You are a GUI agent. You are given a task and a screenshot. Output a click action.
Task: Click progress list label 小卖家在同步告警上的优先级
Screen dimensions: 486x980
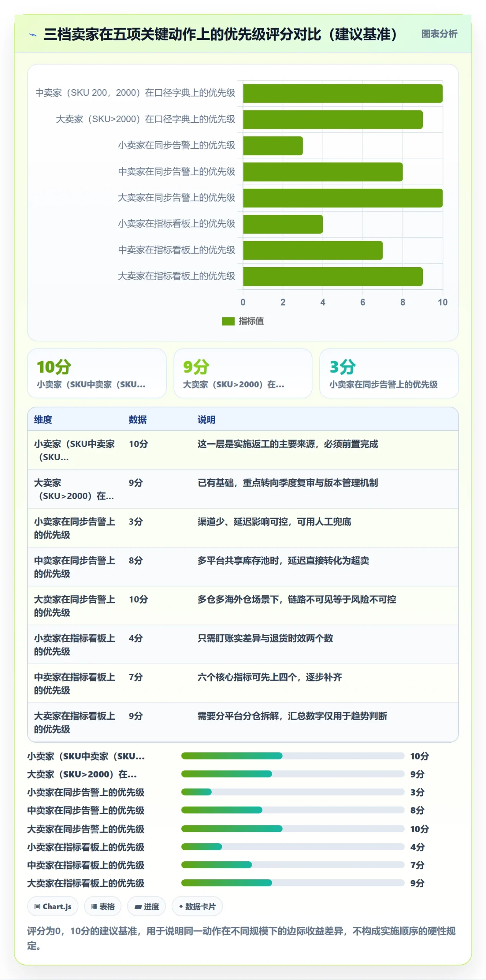click(86, 792)
